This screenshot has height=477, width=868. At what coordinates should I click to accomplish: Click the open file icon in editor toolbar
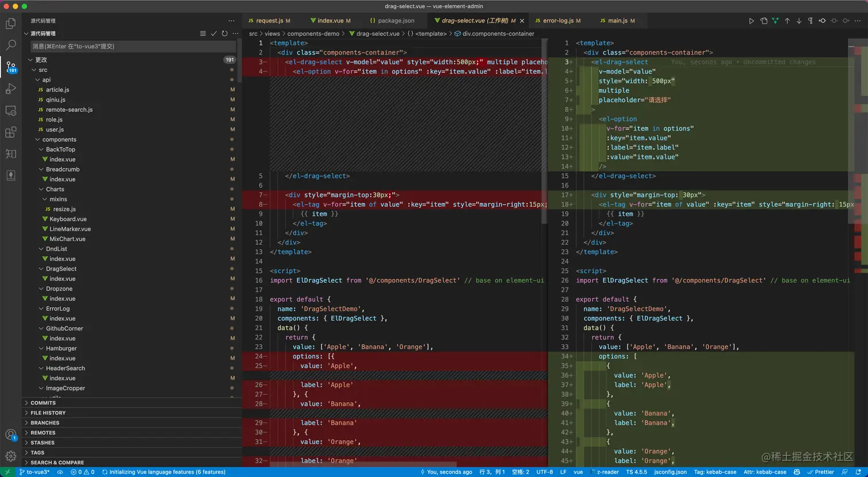764,21
